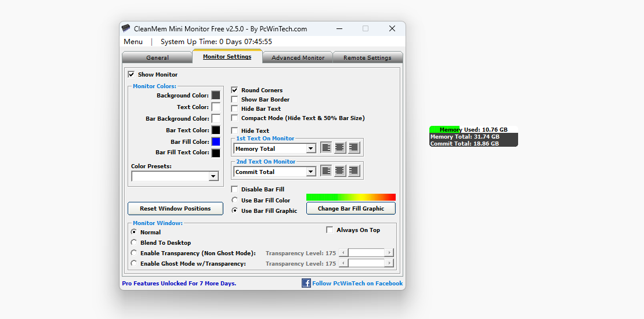The height and width of the screenshot is (319, 644).
Task: Click the Facebook logo icon
Action: pos(306,283)
